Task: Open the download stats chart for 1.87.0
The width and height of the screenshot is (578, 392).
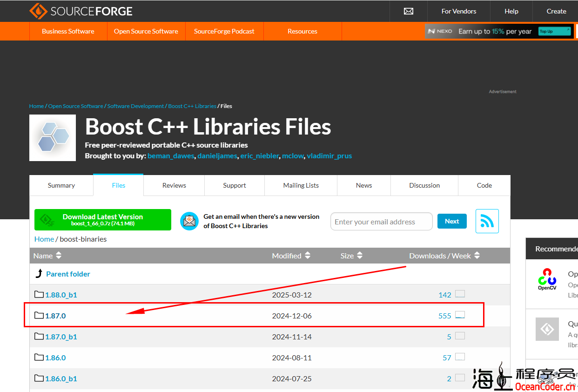Action: (x=460, y=315)
